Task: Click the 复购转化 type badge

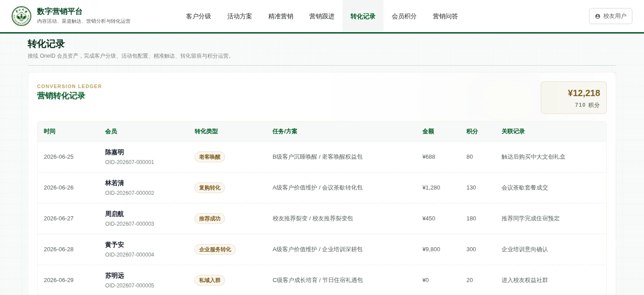Action: click(210, 188)
